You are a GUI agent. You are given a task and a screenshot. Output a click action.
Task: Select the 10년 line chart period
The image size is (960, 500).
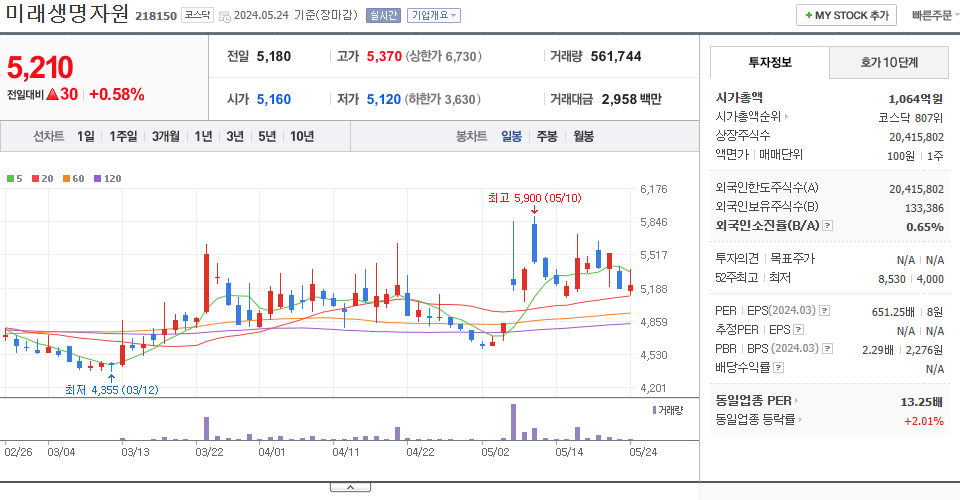click(302, 136)
